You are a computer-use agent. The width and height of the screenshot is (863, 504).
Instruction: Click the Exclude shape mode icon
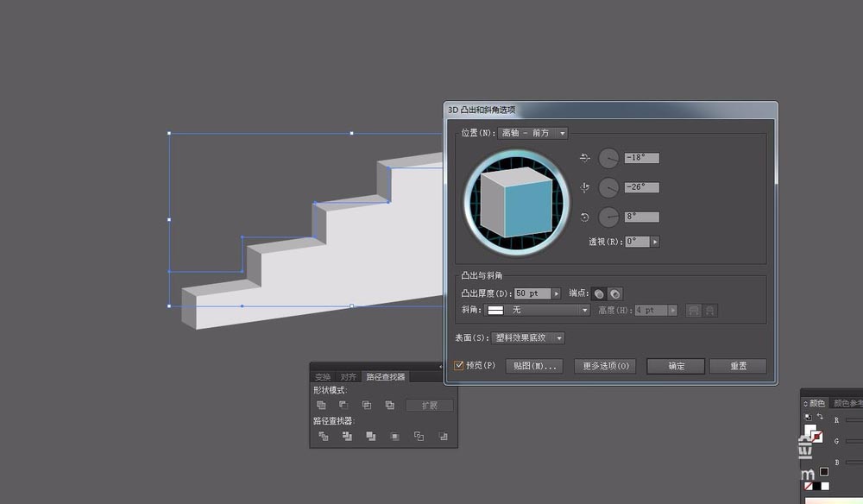click(x=390, y=405)
